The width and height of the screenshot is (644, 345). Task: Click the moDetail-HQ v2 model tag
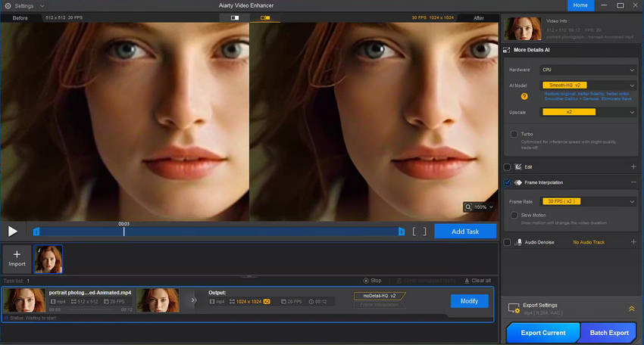(x=380, y=296)
